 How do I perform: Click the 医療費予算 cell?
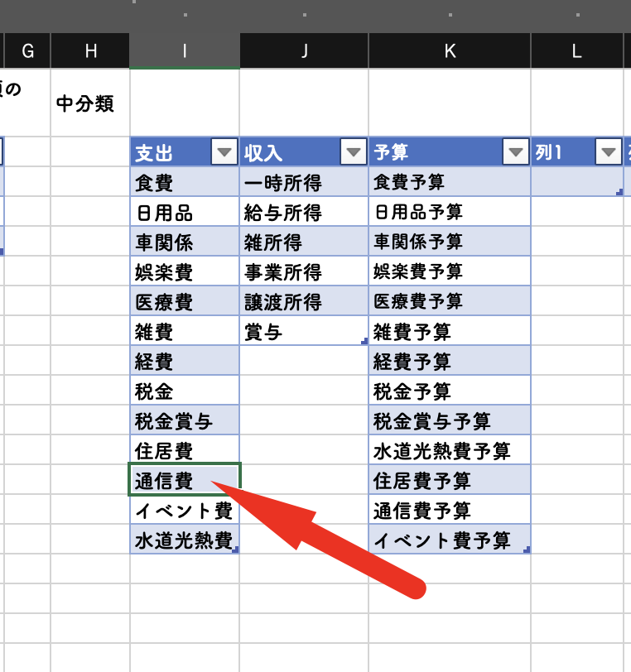pos(450,301)
